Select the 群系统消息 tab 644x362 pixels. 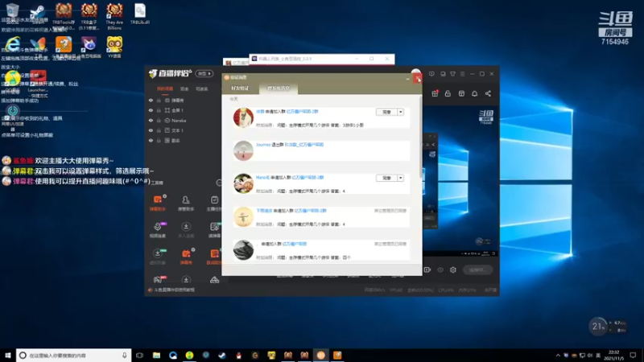coord(279,88)
